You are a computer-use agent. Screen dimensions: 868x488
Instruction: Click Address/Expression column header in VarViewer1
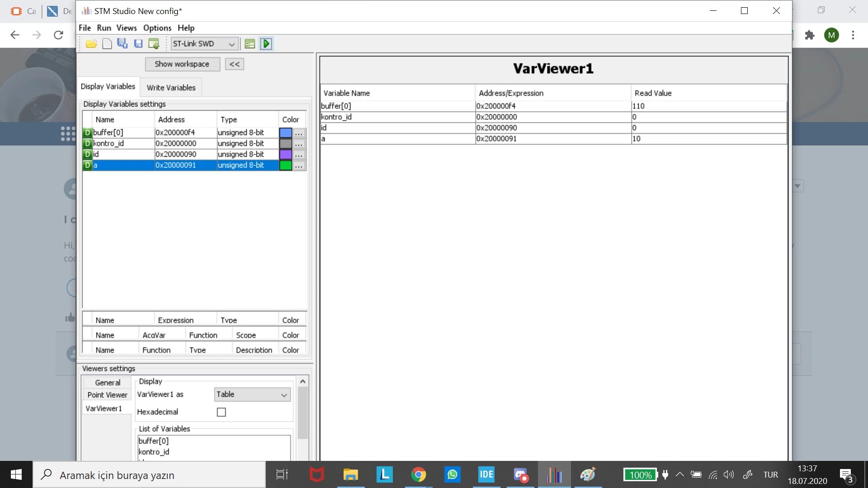[x=553, y=93]
